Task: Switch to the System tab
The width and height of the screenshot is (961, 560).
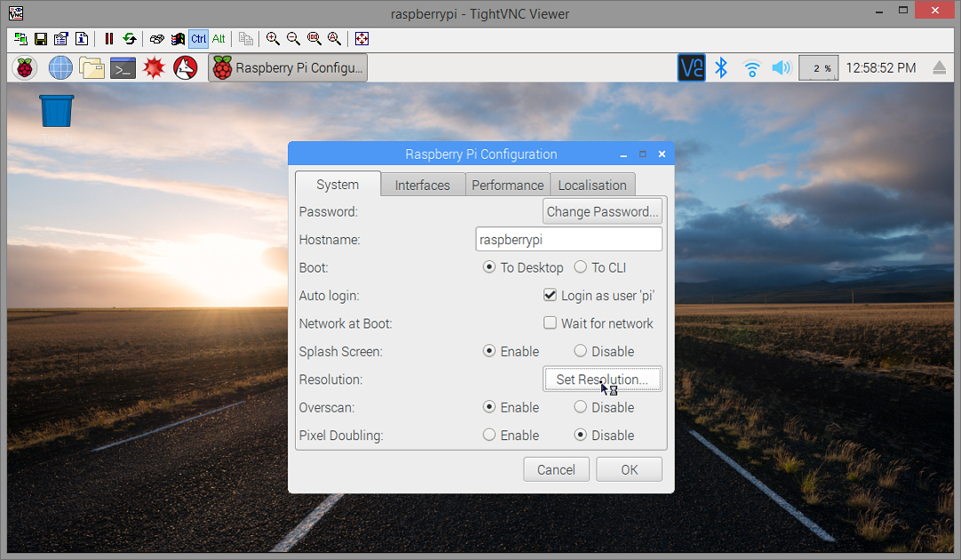Action: pos(338,185)
